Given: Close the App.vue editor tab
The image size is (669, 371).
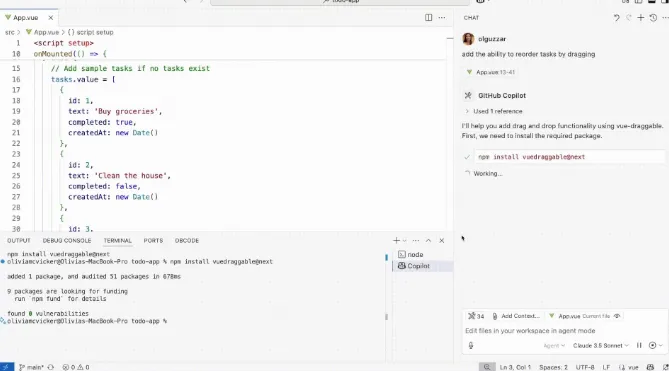Looking at the screenshot, I should coord(51,17).
